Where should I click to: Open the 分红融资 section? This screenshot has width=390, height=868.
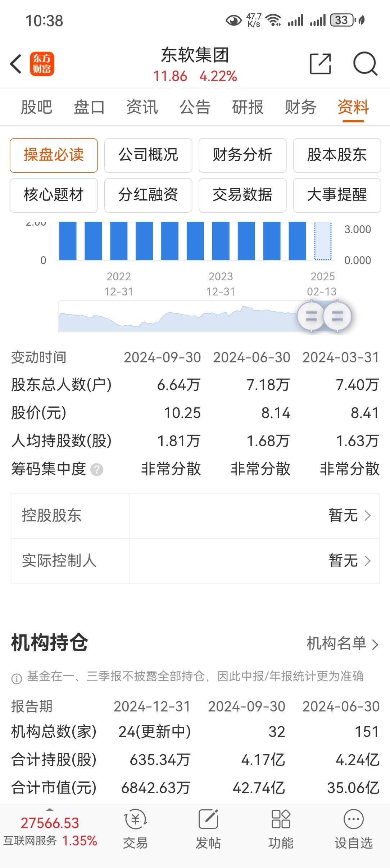148,195
